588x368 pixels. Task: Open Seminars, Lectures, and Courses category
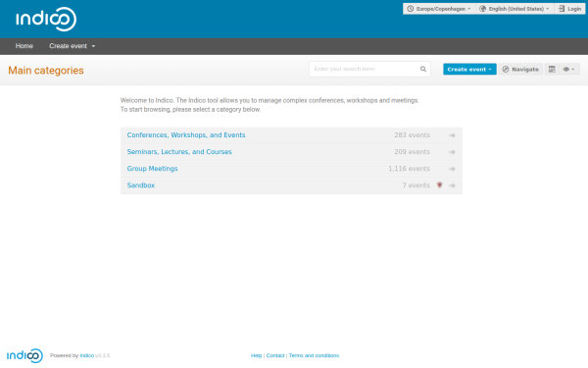(x=179, y=152)
